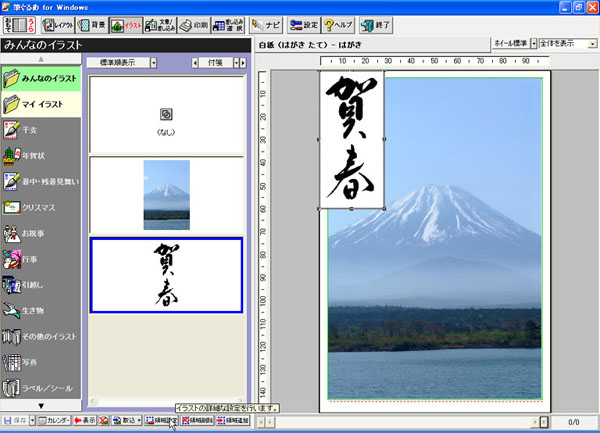This screenshot has height=433, width=600.
Task: Open the ナビ (Navi) button
Action: pyautogui.click(x=267, y=25)
